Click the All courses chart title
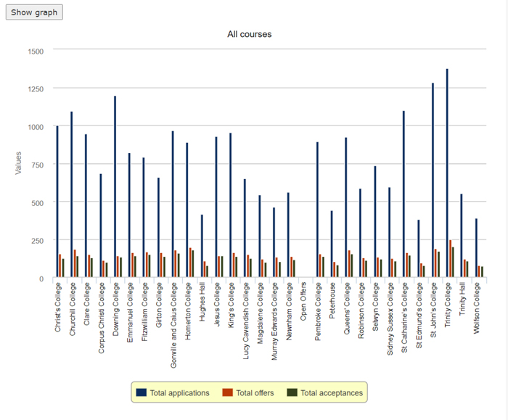Viewport: 508px width, 420px height. pyautogui.click(x=249, y=34)
